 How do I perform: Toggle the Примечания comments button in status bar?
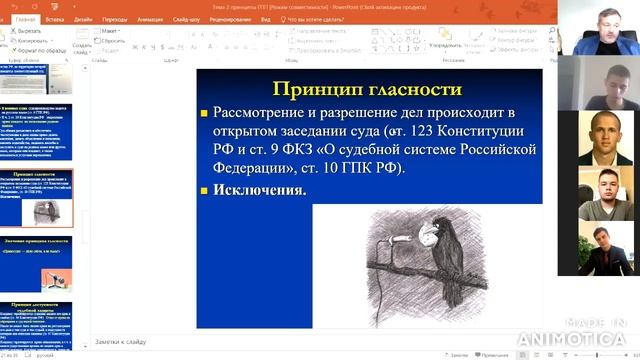(x=492, y=355)
